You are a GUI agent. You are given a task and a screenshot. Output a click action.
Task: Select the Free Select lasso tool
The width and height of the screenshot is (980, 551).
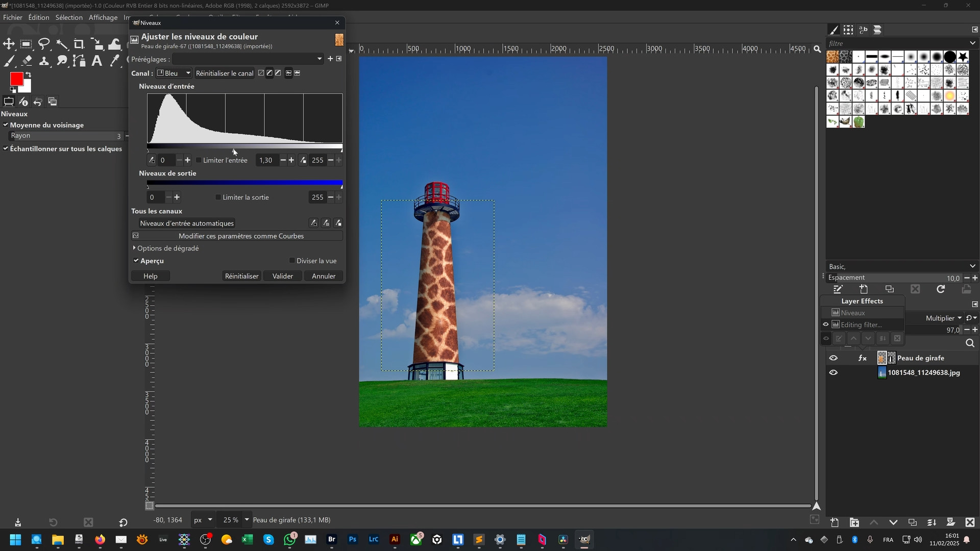click(44, 44)
